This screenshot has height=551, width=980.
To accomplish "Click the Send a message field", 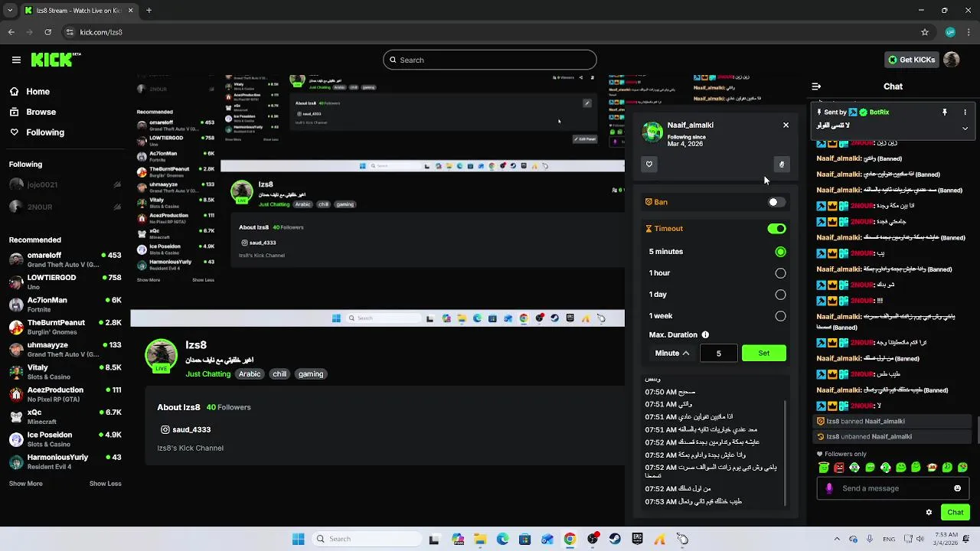I will [893, 488].
